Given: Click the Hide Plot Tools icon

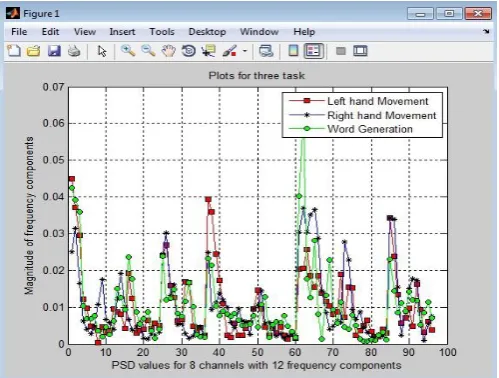Looking at the screenshot, I should point(341,51).
